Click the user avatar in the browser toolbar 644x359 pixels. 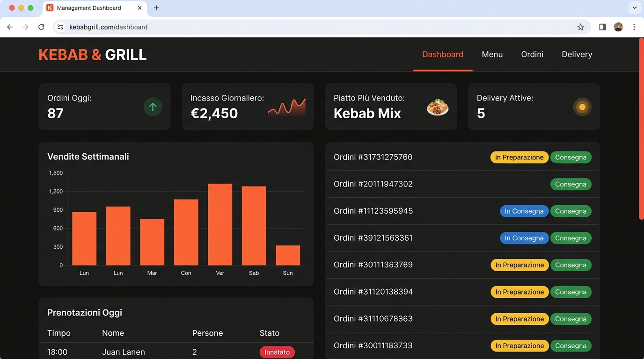[x=618, y=27]
